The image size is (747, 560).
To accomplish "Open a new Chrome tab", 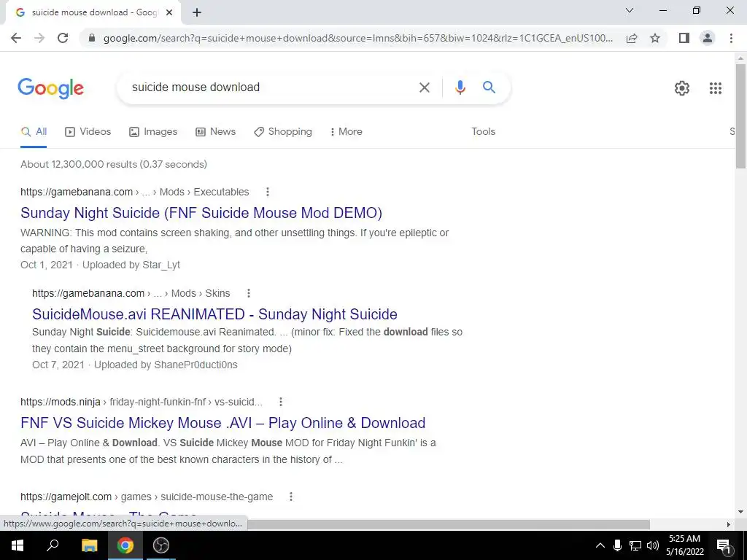I will pos(197,12).
